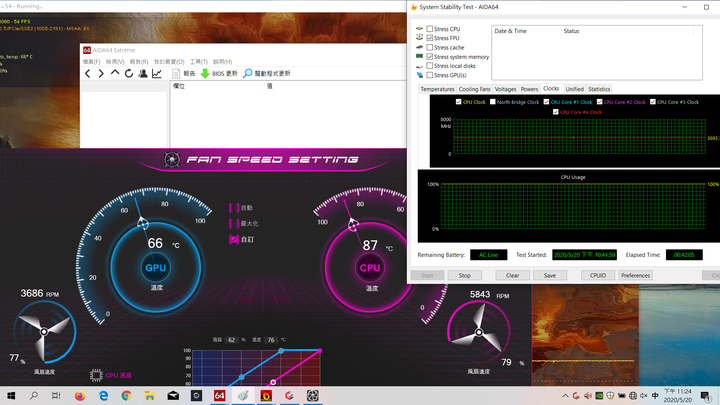
Task: Toggle the CPU Core #4 Clock checkbox
Action: (x=556, y=112)
